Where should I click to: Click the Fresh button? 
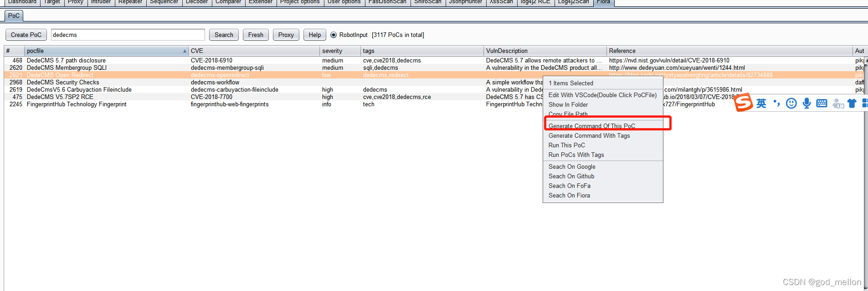point(256,35)
